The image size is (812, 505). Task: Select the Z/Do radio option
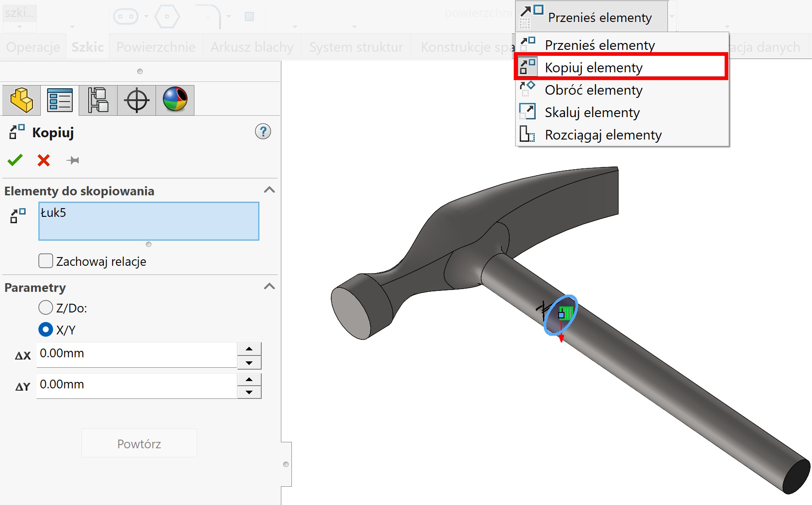[46, 308]
